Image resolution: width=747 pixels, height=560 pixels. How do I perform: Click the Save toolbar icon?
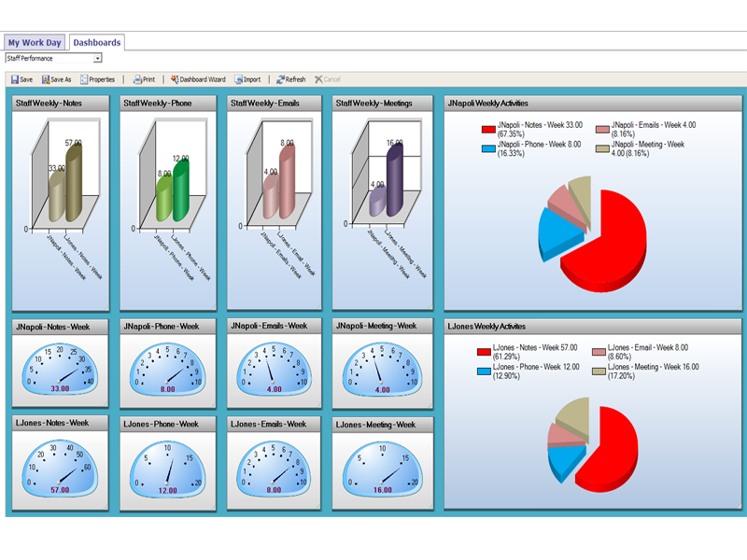[21, 80]
